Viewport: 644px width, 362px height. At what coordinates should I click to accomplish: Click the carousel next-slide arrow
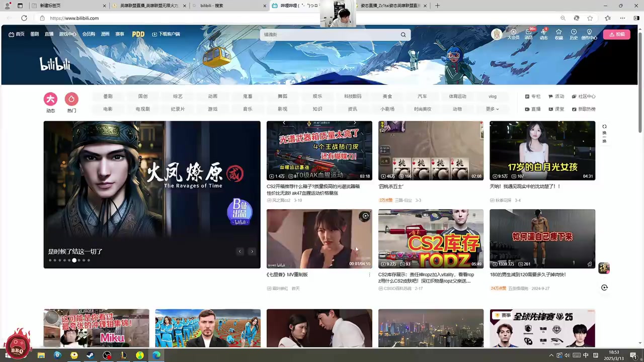(x=252, y=251)
